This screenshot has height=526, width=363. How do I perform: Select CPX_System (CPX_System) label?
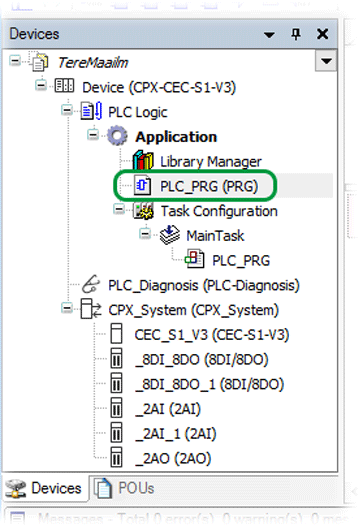click(193, 310)
